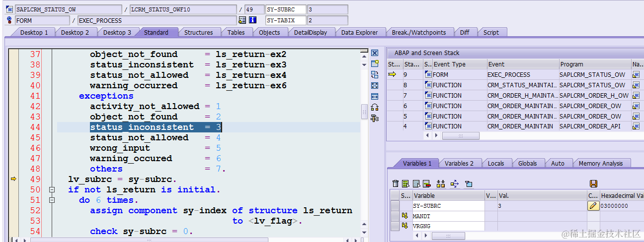
Task: Click highlighted 'status_inconsistent = 3' line
Action: pyautogui.click(x=156, y=127)
